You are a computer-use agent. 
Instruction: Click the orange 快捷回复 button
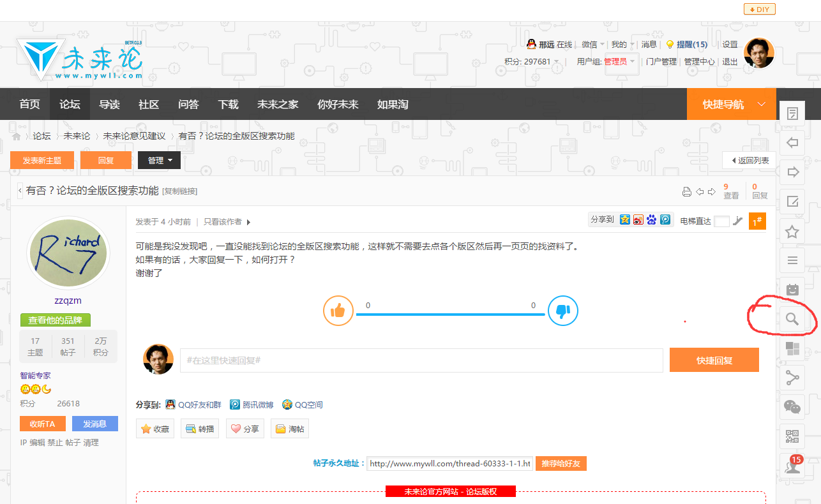point(714,360)
